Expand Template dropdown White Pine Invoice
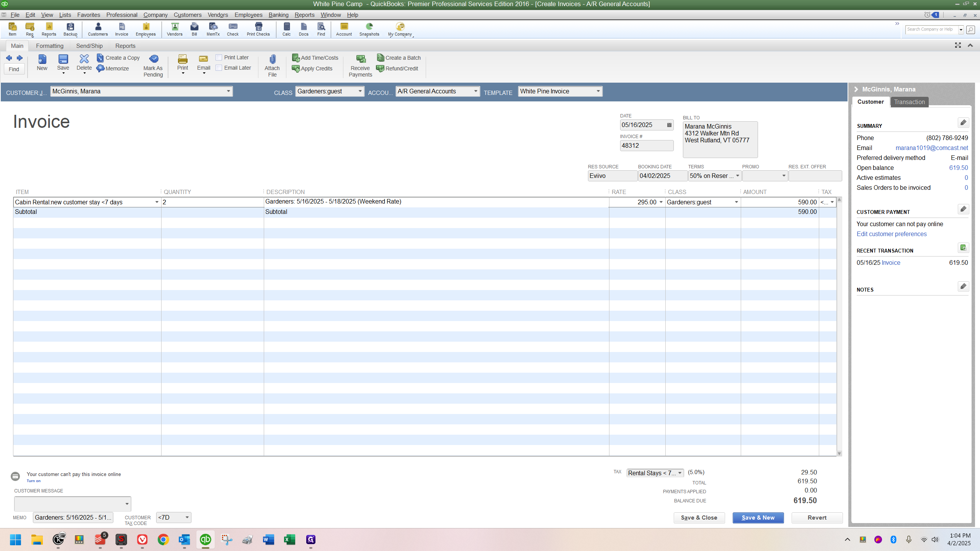This screenshot has height=551, width=980. [598, 91]
